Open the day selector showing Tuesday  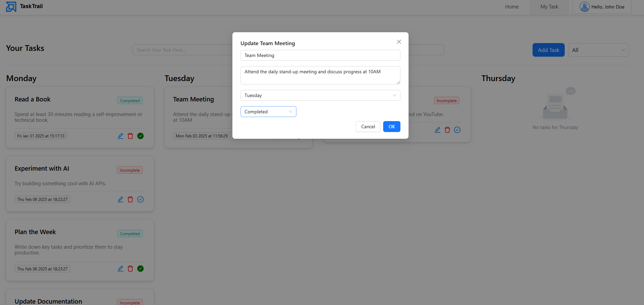tap(320, 95)
